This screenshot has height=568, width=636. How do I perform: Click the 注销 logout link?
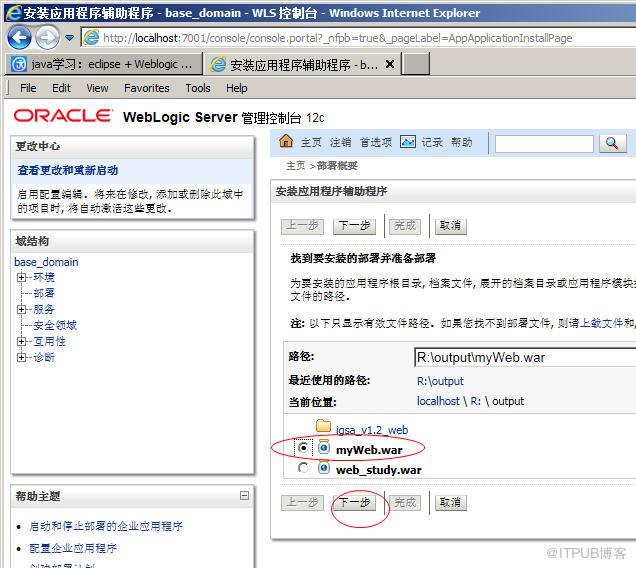coord(340,142)
